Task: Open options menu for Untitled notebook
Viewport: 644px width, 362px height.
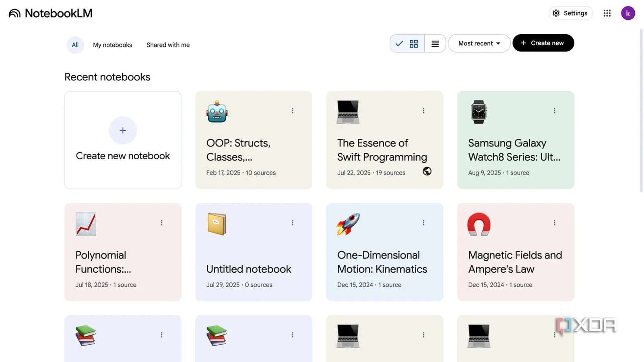Action: point(293,223)
